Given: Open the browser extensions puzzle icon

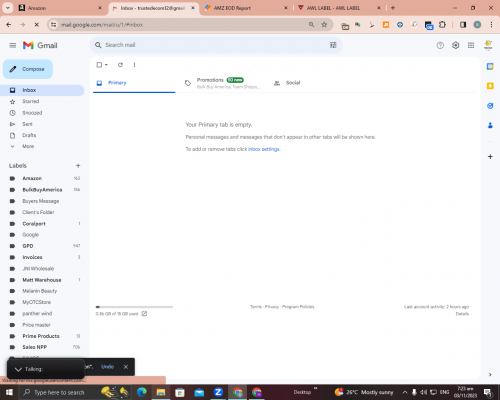Looking at the screenshot, I should pyautogui.click(x=442, y=25).
